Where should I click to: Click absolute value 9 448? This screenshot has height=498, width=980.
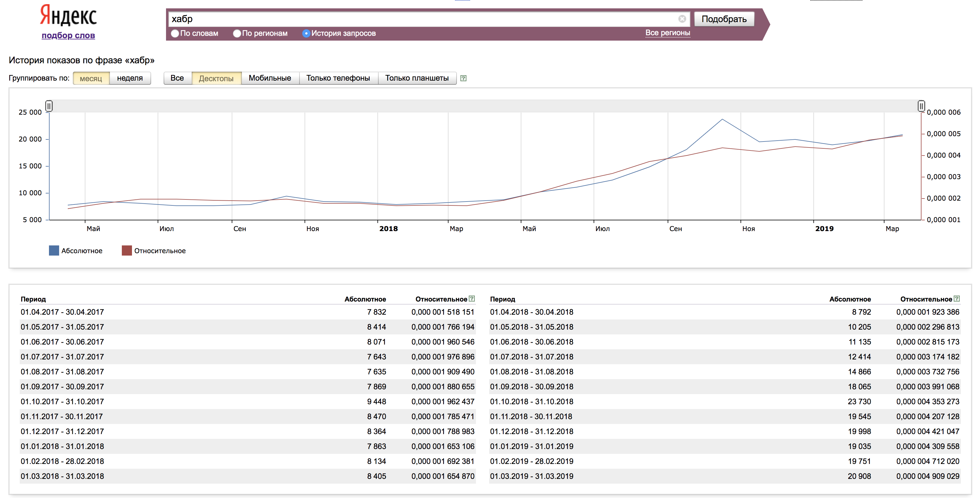[377, 401]
